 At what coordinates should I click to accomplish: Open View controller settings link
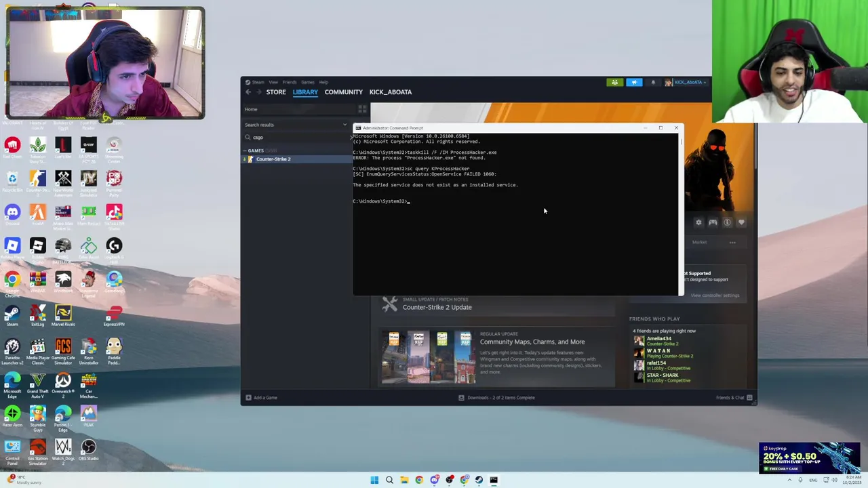pos(715,296)
